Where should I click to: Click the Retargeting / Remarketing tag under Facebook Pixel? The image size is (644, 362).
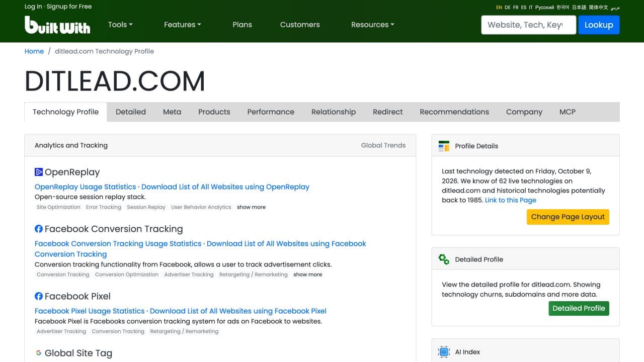[x=184, y=331]
